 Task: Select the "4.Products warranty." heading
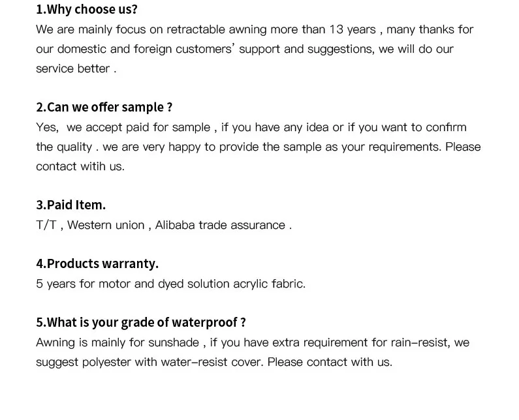click(x=97, y=264)
